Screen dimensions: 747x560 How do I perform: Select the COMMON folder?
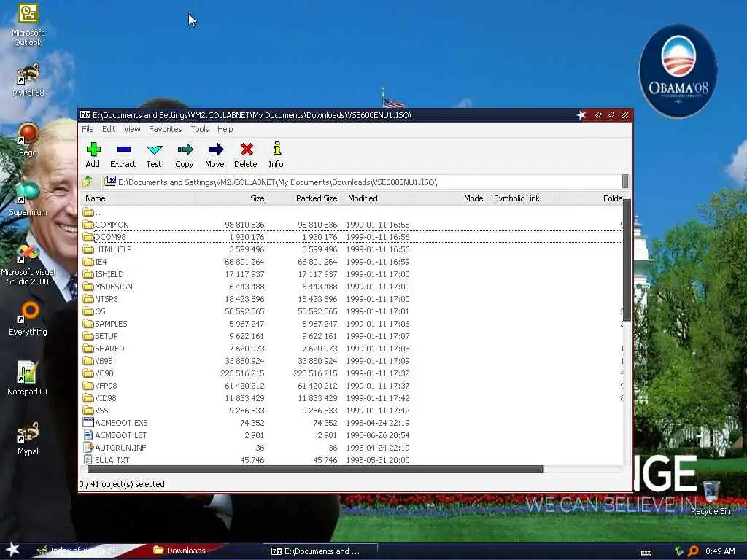pos(106,225)
